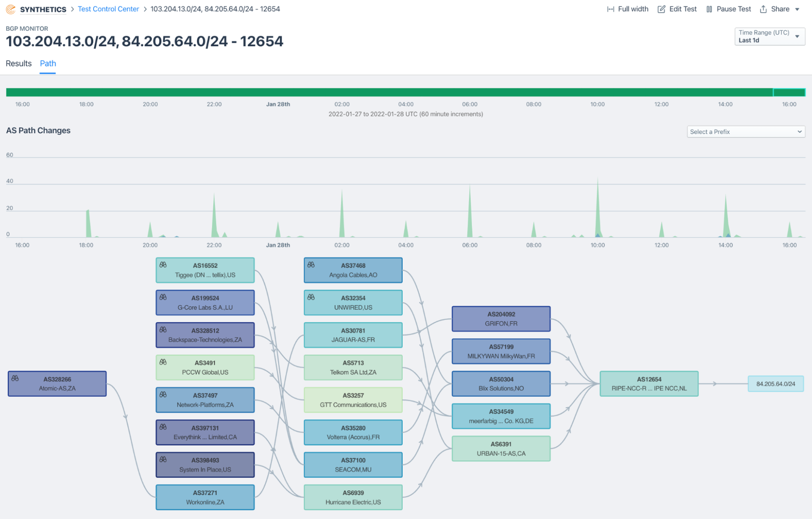Click binoculars icon on AS398493 node
Screen dimensions: 812x519
tap(163, 459)
